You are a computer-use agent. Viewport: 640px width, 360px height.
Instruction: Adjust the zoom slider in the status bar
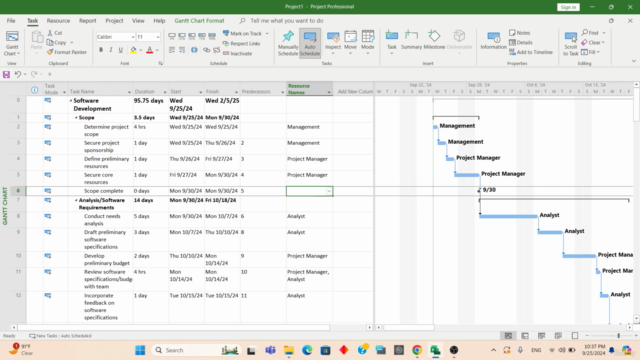618,336
